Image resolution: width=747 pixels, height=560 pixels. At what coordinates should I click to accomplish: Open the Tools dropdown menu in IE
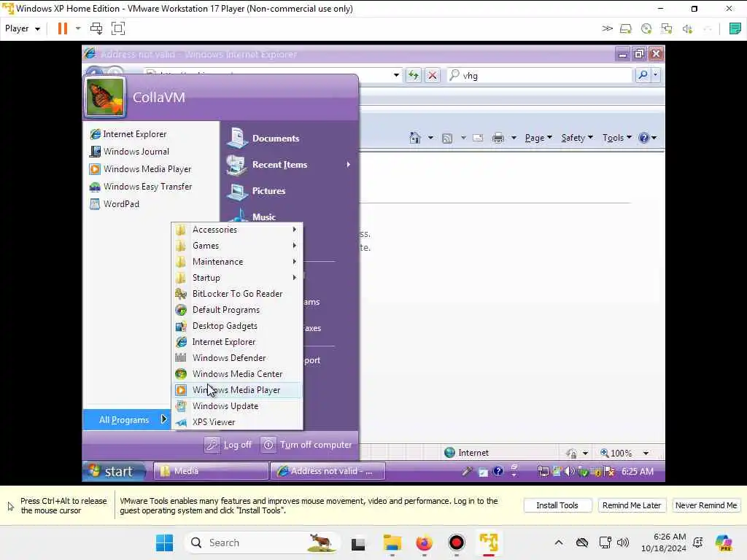[617, 138]
